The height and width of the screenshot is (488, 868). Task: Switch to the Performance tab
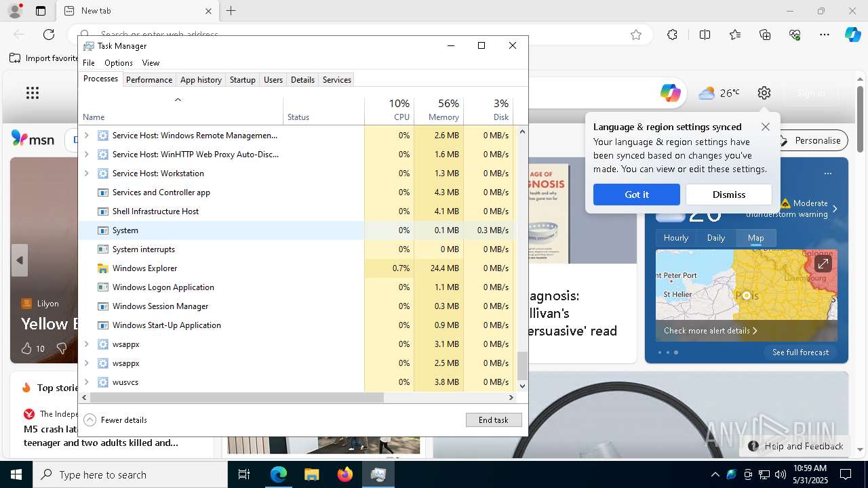point(149,80)
